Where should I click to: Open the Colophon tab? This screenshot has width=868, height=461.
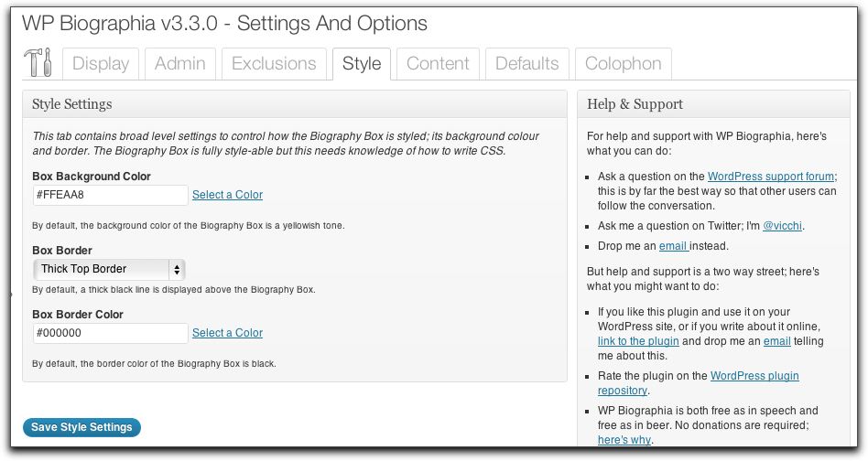(x=623, y=64)
